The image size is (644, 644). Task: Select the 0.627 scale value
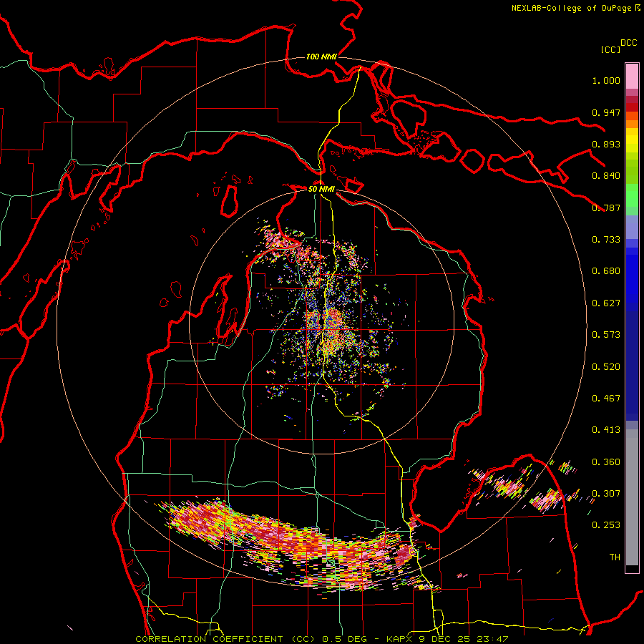(x=606, y=303)
